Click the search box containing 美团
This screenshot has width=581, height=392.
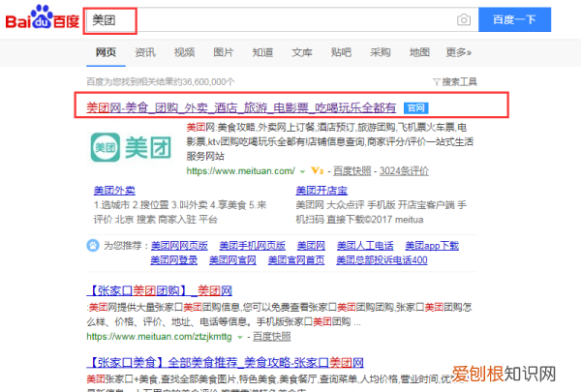point(282,19)
